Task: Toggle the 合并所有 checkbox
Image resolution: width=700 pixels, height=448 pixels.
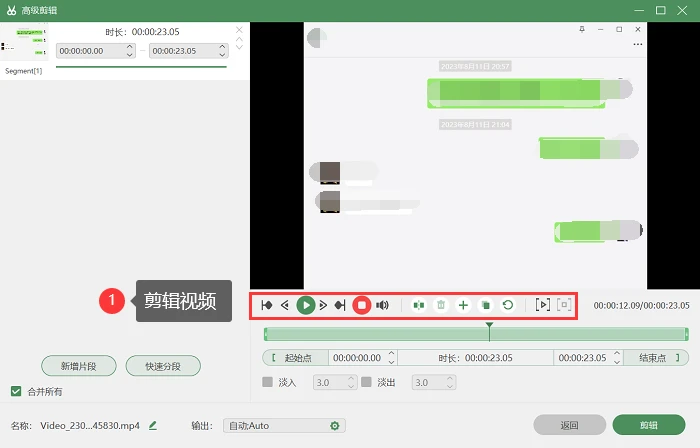Action: tap(16, 391)
